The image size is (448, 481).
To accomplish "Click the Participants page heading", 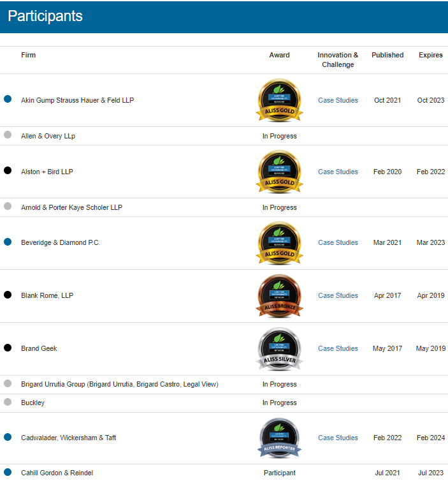I will [45, 16].
